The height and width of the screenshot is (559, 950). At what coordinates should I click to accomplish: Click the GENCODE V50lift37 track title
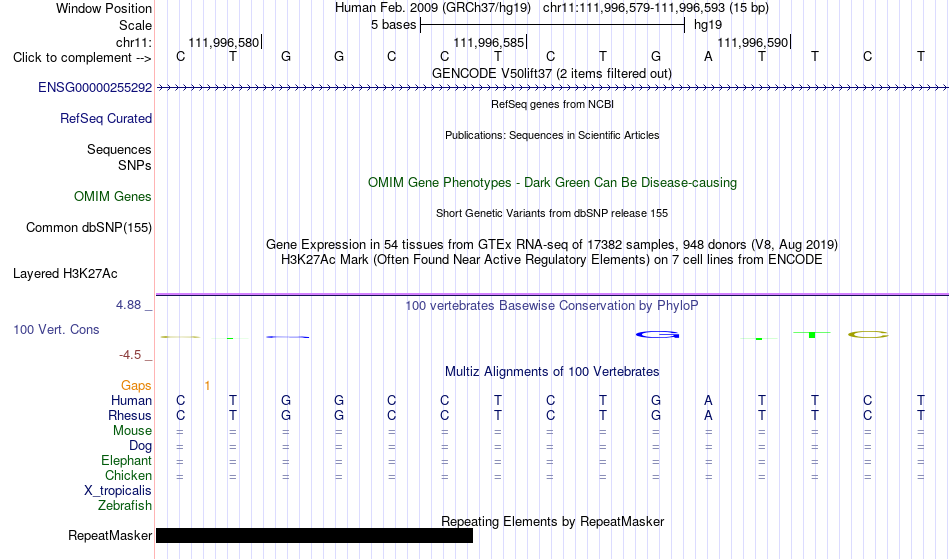point(552,74)
